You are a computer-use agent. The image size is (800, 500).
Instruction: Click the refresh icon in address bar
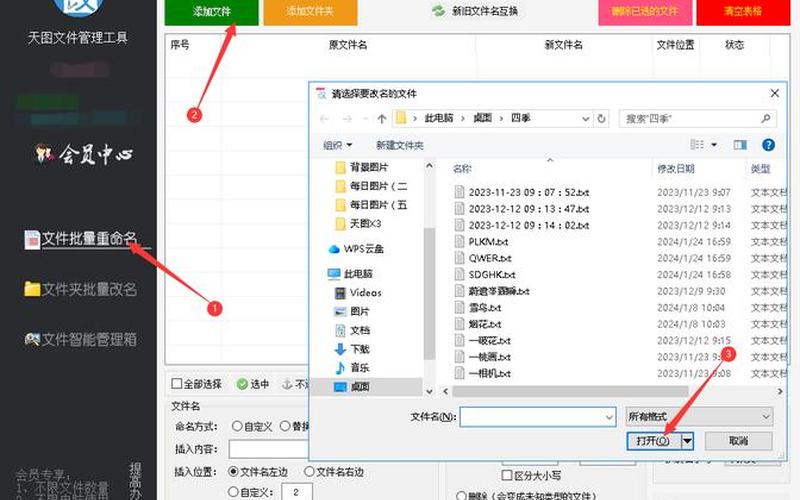click(602, 118)
